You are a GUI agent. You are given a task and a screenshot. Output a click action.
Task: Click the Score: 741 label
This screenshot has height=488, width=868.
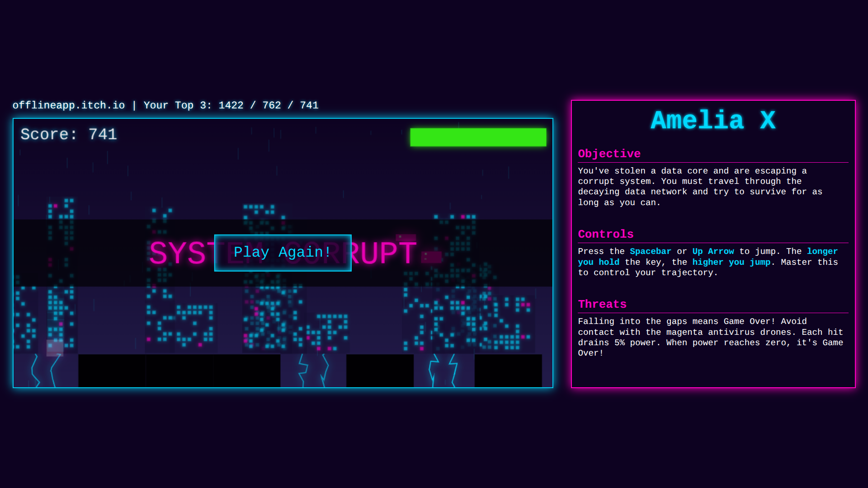point(69,134)
